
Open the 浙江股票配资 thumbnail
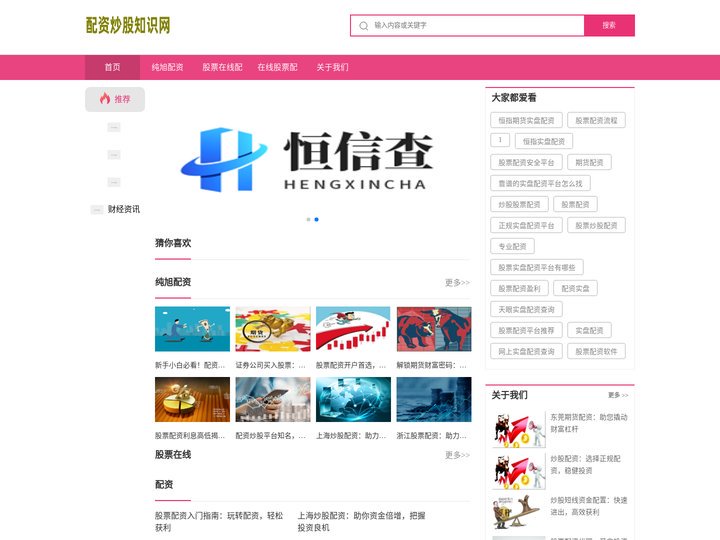tap(434, 399)
